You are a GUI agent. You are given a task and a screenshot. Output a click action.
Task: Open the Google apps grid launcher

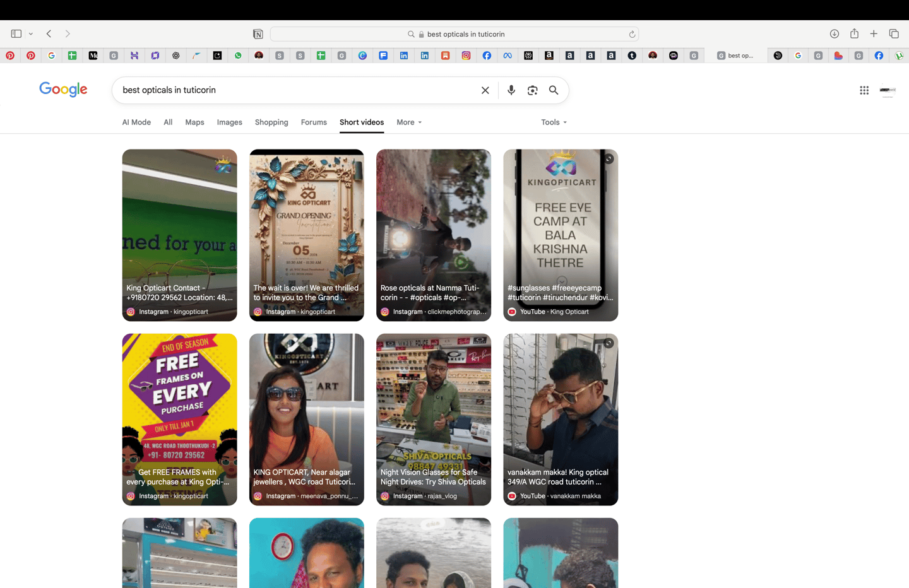864,90
